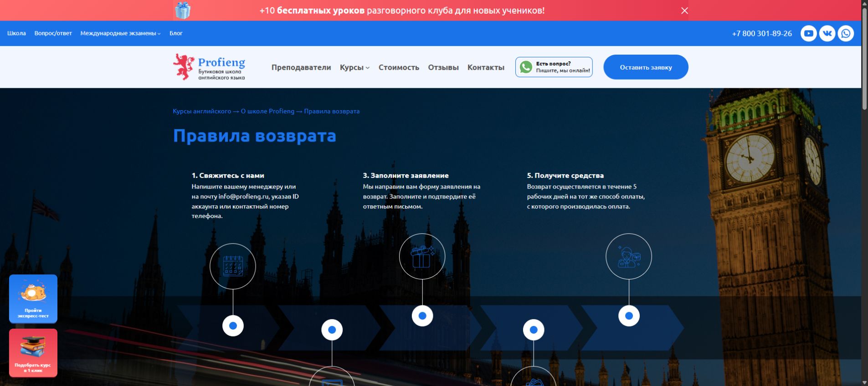This screenshot has width=868, height=386.
Task: Select the fifth timeline step marker
Action: click(629, 315)
